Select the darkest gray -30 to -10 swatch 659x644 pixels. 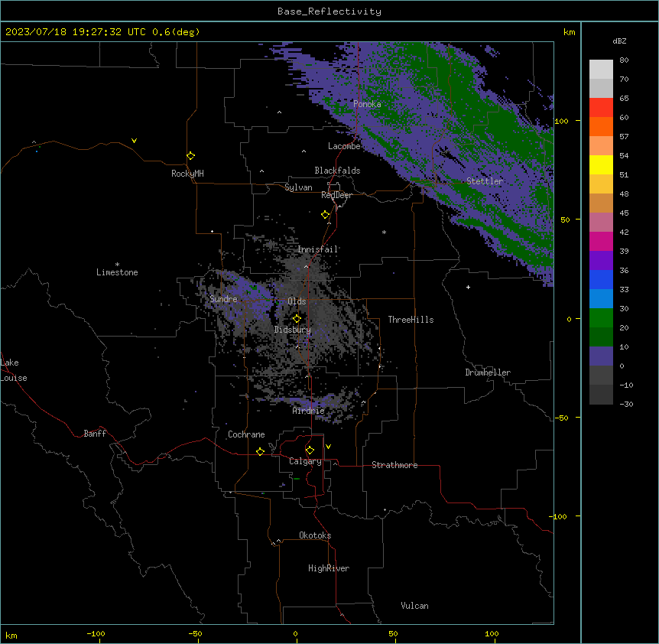click(601, 395)
